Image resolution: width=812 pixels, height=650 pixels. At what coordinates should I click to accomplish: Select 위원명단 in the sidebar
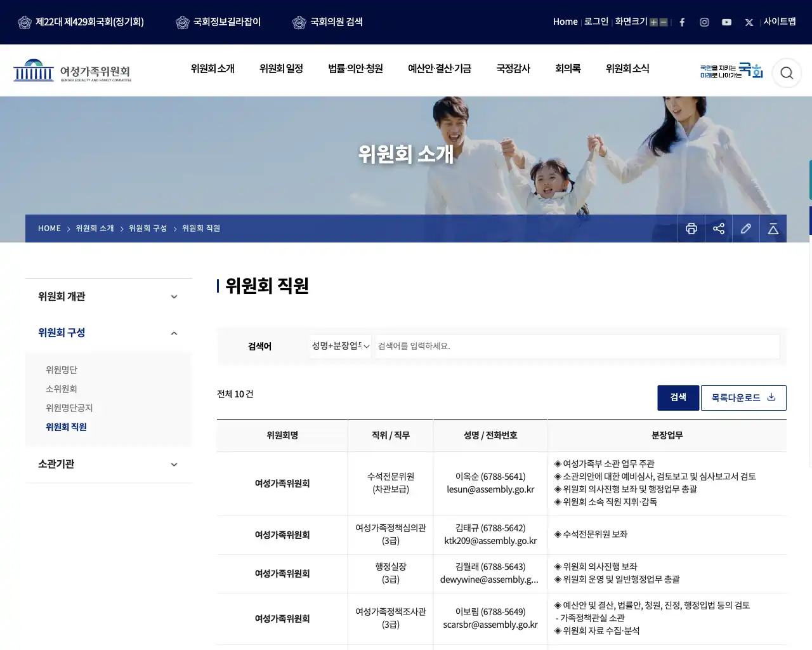[62, 369]
